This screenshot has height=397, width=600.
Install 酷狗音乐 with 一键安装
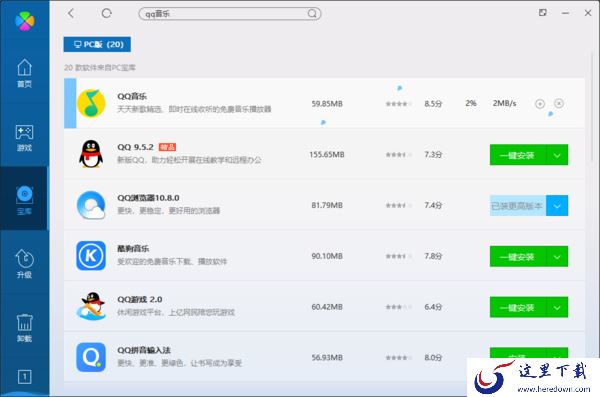(518, 256)
